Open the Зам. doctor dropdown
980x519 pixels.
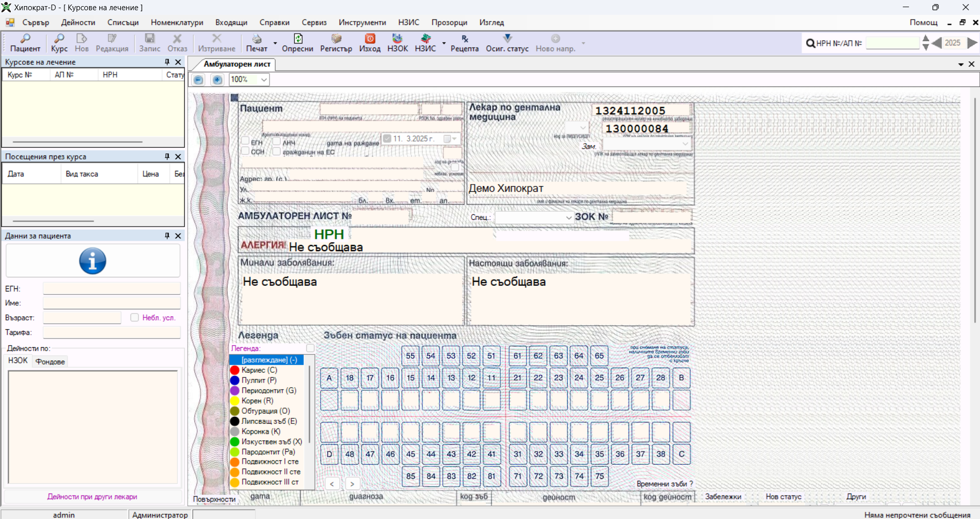click(685, 144)
